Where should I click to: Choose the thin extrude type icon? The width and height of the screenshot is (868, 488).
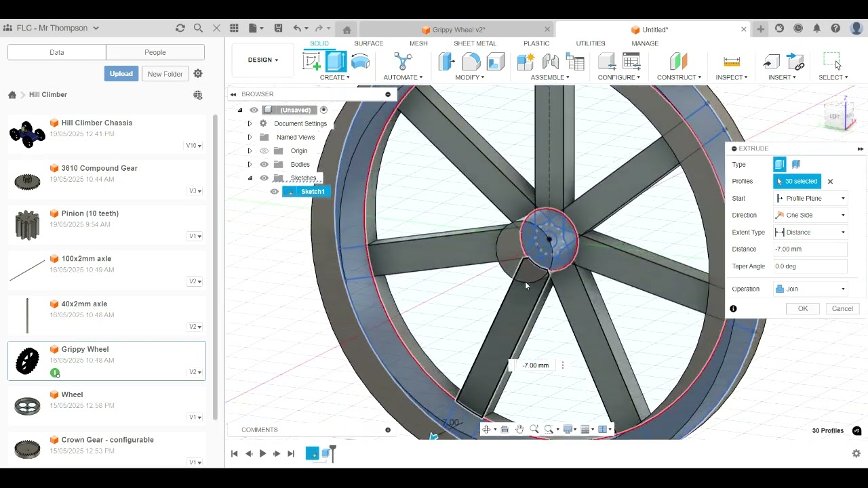[796, 164]
